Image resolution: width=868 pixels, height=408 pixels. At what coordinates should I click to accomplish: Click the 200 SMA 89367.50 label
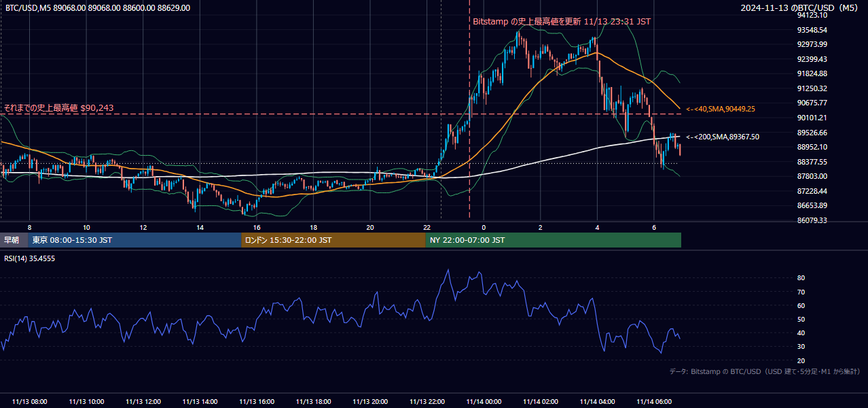point(723,137)
